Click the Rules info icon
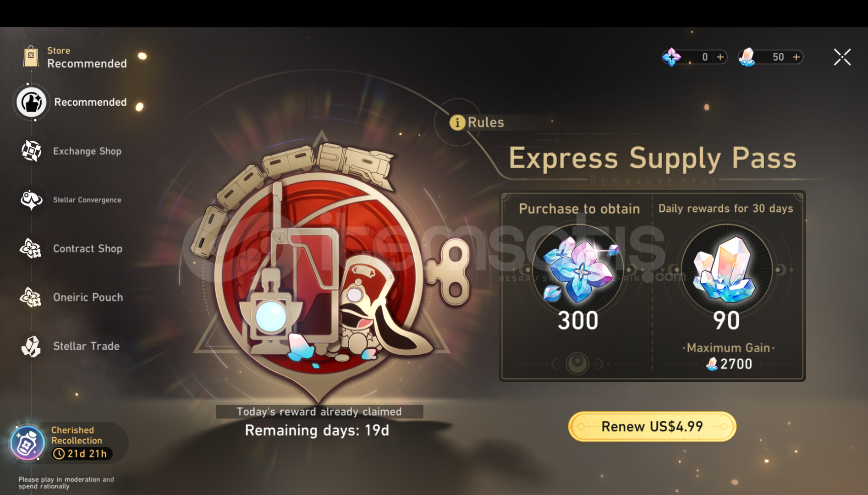The height and width of the screenshot is (495, 868). [457, 122]
